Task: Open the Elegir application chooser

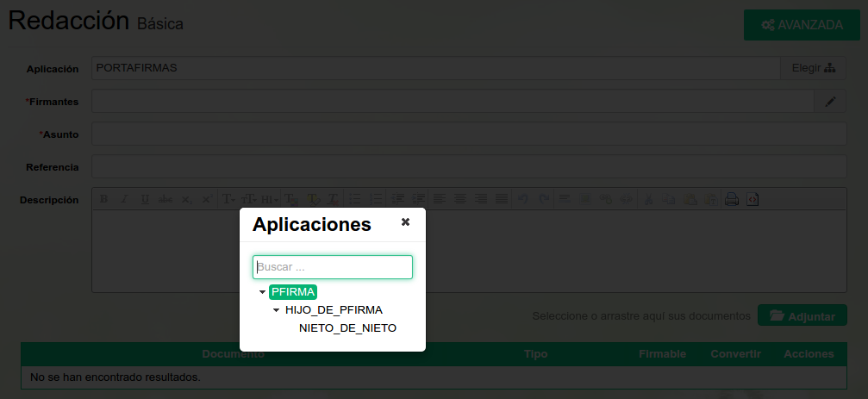Action: pyautogui.click(x=813, y=68)
